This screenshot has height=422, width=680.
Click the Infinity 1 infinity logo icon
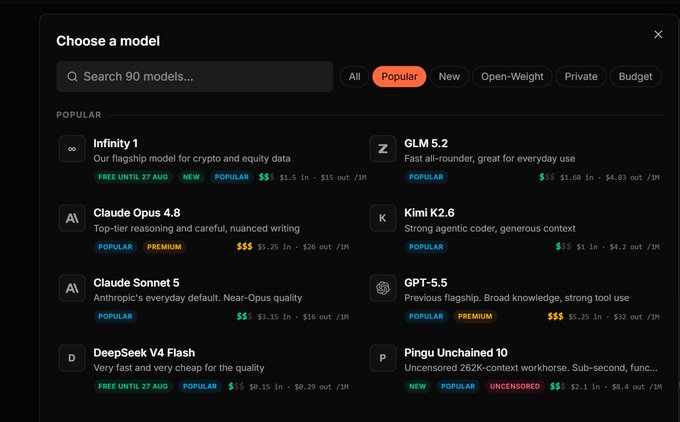pos(72,149)
